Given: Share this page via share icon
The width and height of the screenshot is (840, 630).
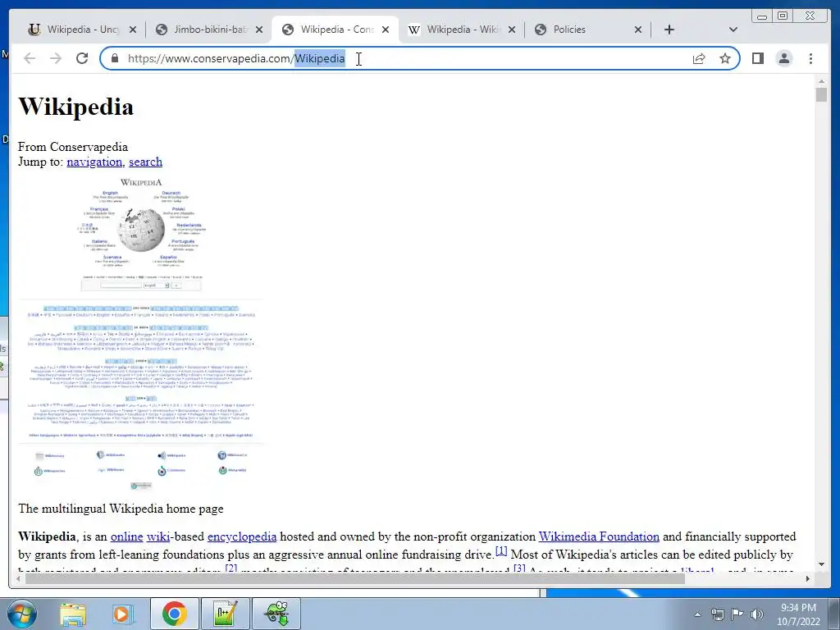Looking at the screenshot, I should 699,58.
